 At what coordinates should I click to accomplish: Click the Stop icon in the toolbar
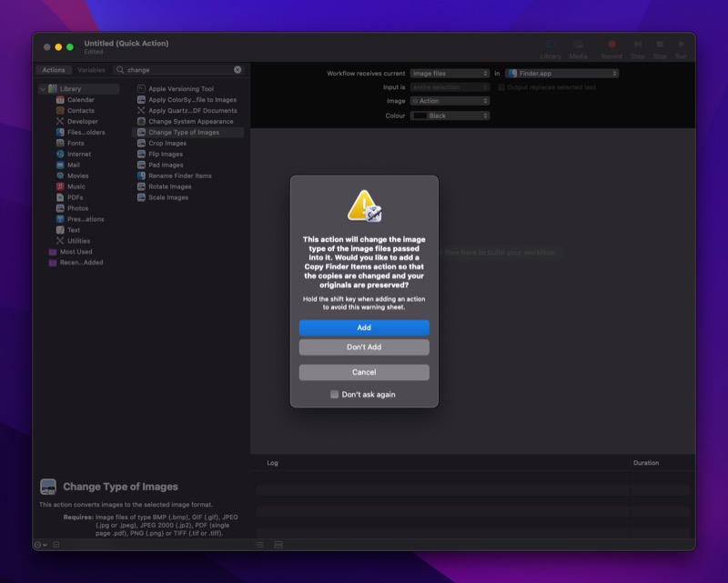[658, 45]
